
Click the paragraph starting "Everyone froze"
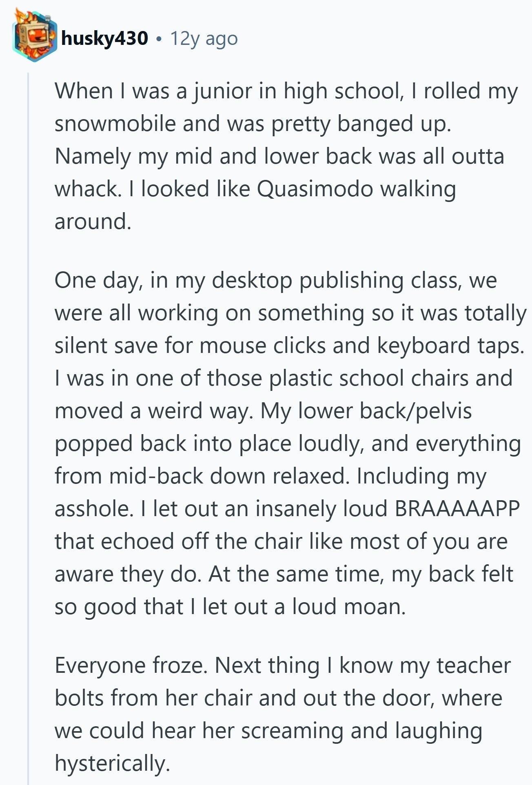click(282, 714)
